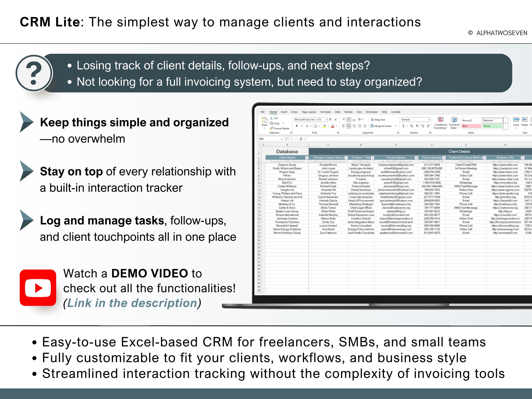Image resolution: width=532 pixels, height=399 pixels.
Task: Open Conditional Formatting menu
Action: 441,123
